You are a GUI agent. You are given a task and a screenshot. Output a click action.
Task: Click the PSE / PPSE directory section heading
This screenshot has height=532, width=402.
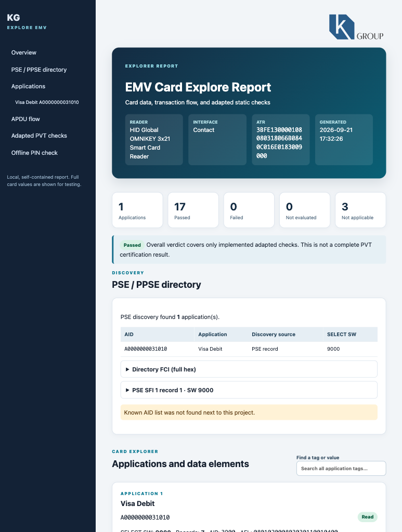[157, 285]
